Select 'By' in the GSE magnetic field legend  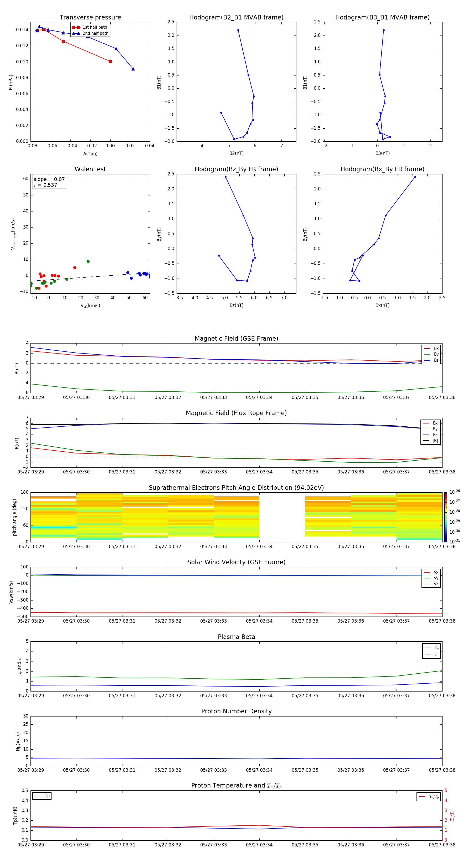point(431,354)
